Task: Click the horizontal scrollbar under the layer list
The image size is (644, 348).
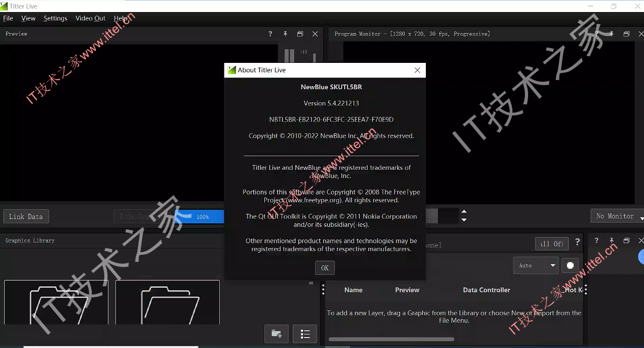Action: (391, 339)
